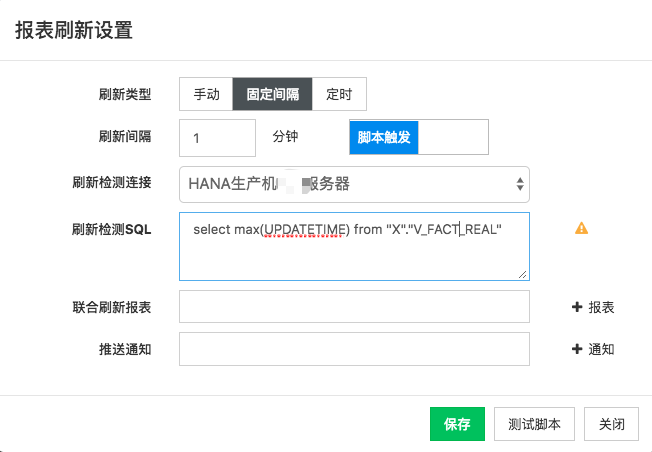Click the 测试脚本 button
This screenshot has height=452, width=652.
pyautogui.click(x=534, y=424)
